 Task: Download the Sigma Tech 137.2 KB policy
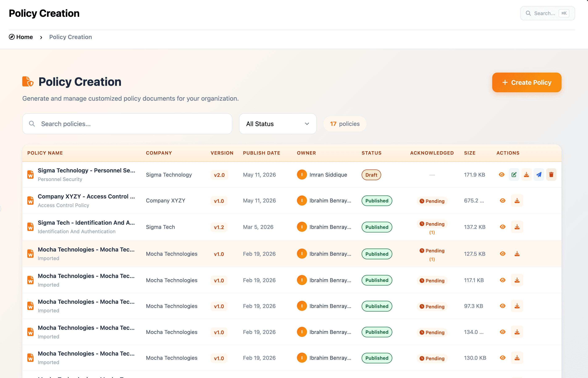coord(517,227)
